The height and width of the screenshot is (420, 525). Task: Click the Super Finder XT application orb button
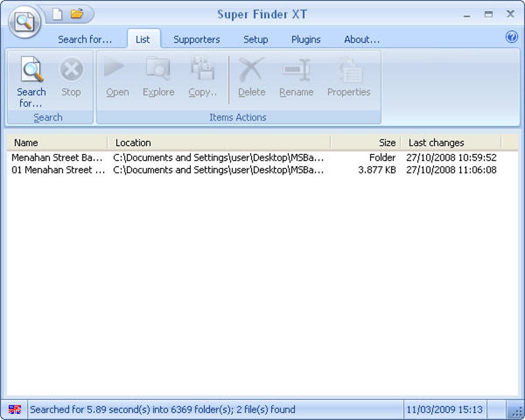click(24, 22)
